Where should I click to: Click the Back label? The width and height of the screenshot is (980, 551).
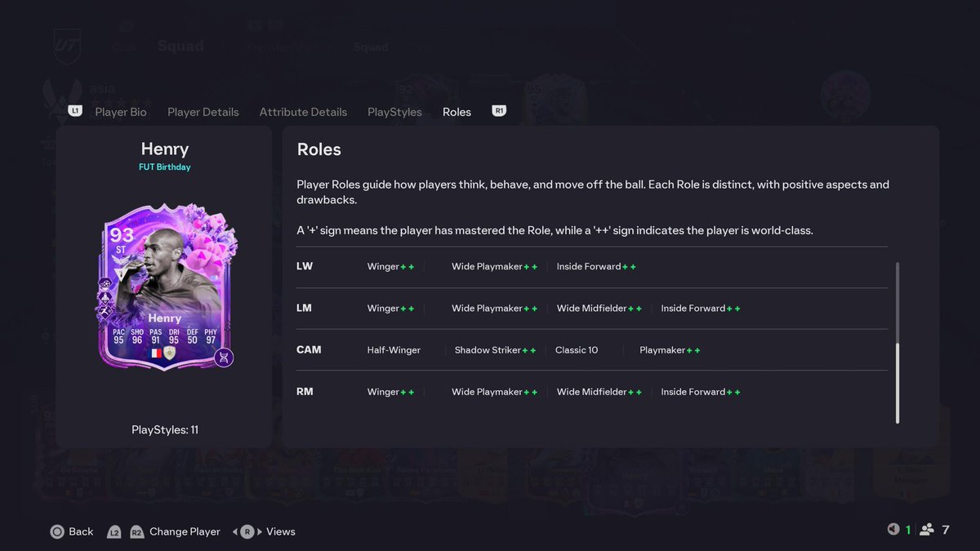(x=81, y=531)
